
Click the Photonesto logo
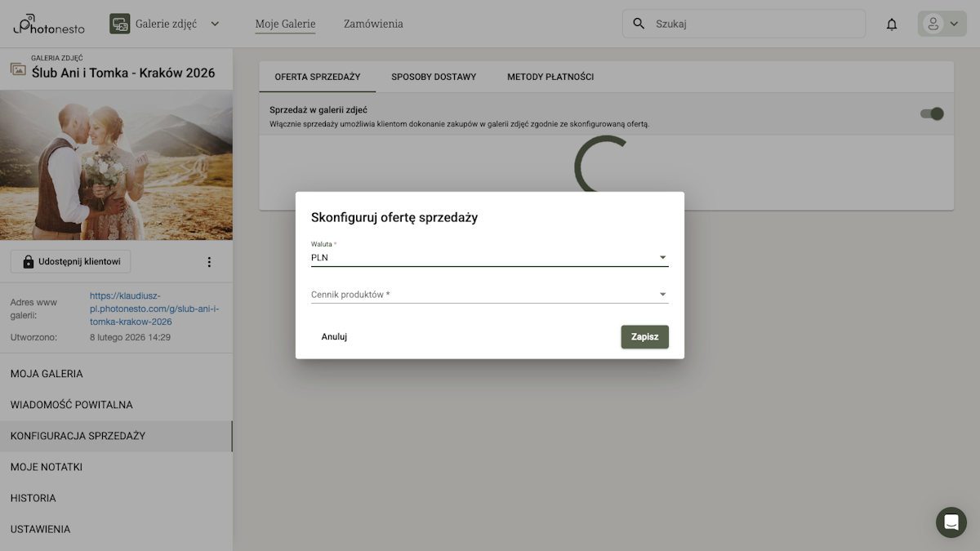[47, 24]
